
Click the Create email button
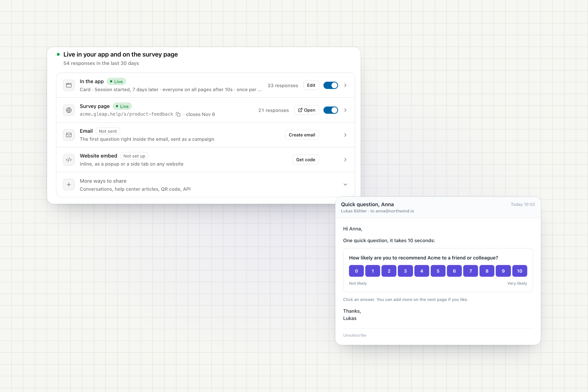click(x=302, y=135)
